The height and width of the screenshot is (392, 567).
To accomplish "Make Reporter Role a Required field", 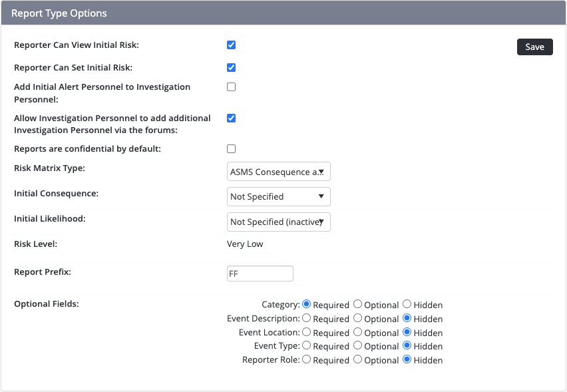I will point(306,360).
